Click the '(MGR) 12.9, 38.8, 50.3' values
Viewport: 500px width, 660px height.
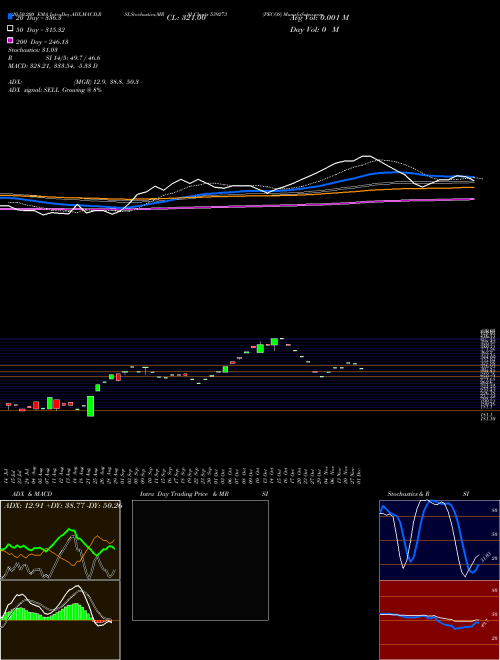106,82
